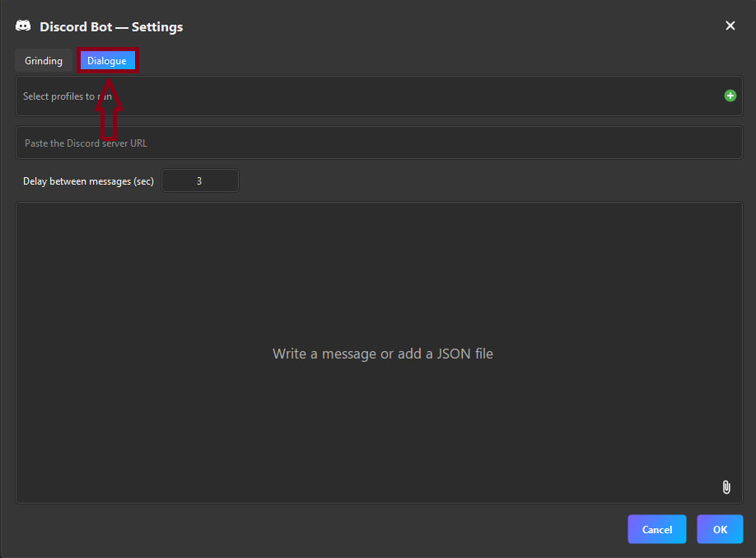This screenshot has height=558, width=756.
Task: Expand the profile list under Select profiles to run
Action: coord(379,96)
